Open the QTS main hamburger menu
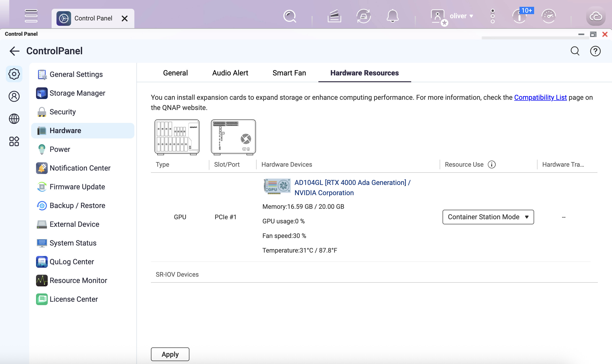This screenshot has width=612, height=364. (31, 16)
